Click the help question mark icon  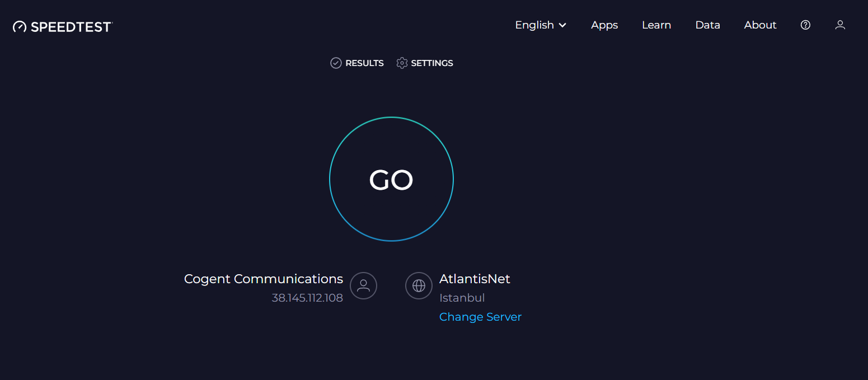(805, 25)
